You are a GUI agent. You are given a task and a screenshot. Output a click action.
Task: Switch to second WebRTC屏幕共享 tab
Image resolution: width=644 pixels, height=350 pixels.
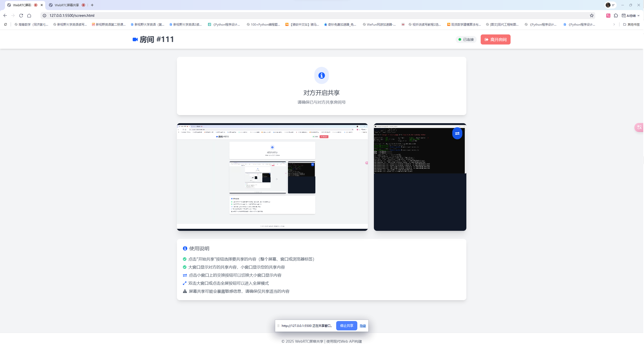pyautogui.click(x=67, y=5)
